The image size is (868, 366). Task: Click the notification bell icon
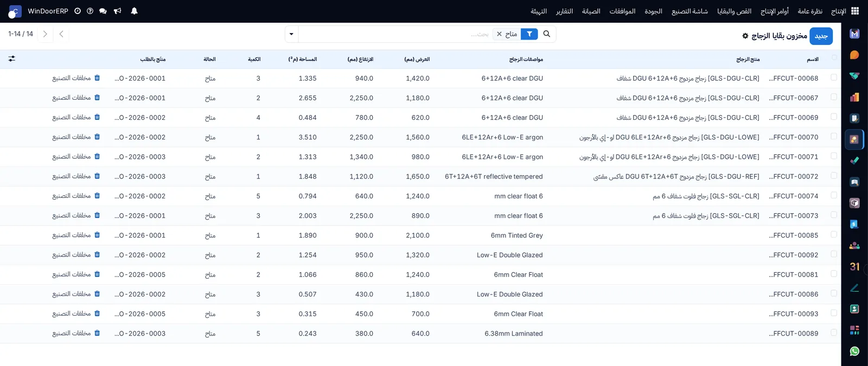tap(134, 11)
